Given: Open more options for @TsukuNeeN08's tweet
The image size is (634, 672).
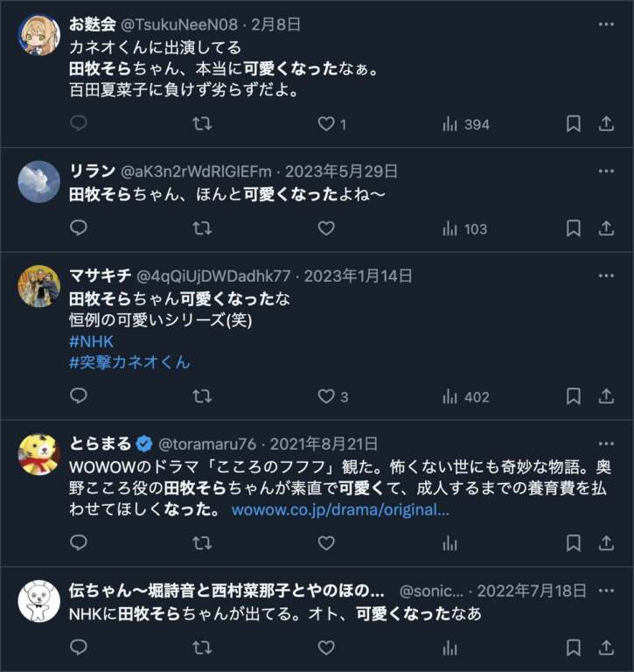Looking at the screenshot, I should click(606, 24).
